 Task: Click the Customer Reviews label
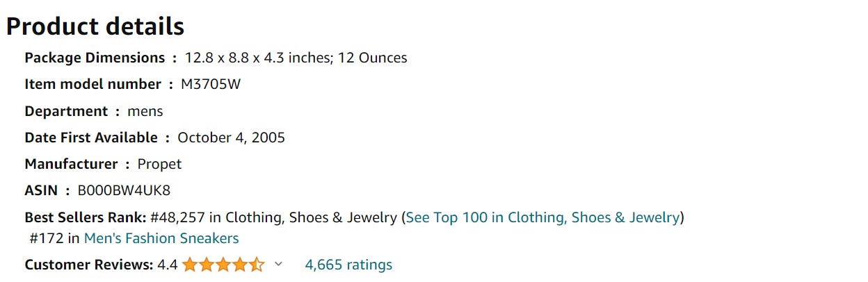coord(89,265)
